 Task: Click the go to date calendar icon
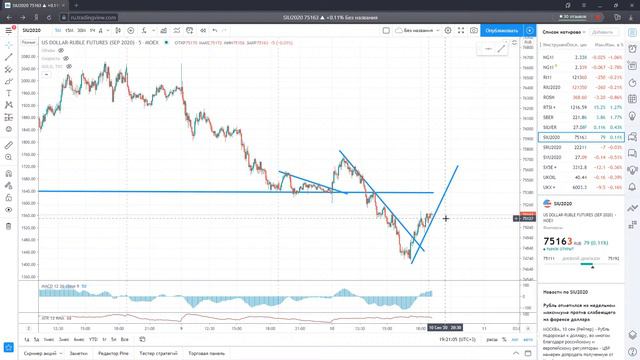coord(142,340)
